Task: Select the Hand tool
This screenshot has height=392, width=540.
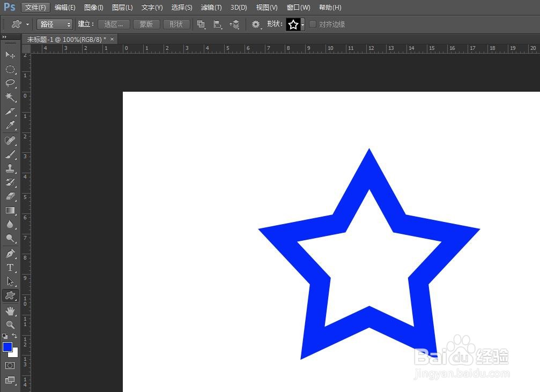Action: click(x=10, y=311)
